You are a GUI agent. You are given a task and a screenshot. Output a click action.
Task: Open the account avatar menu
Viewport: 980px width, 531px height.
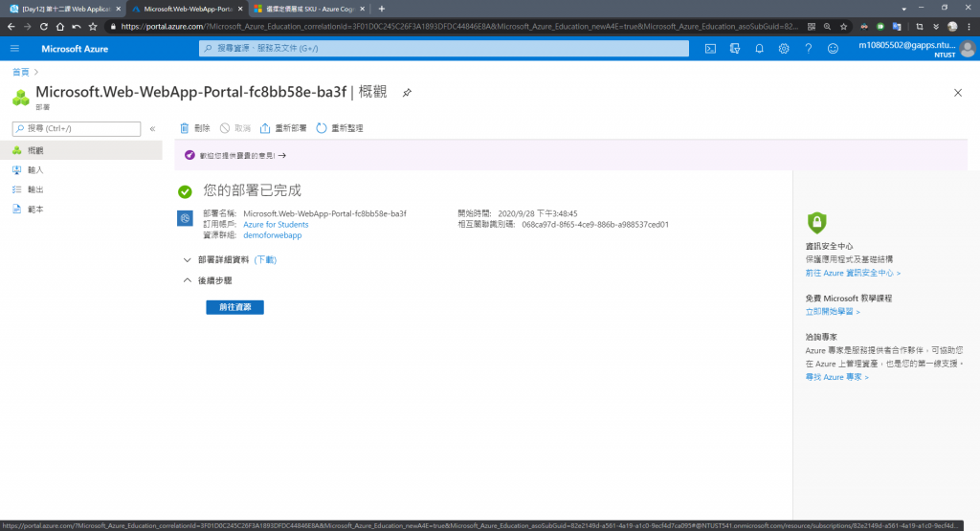pos(968,49)
